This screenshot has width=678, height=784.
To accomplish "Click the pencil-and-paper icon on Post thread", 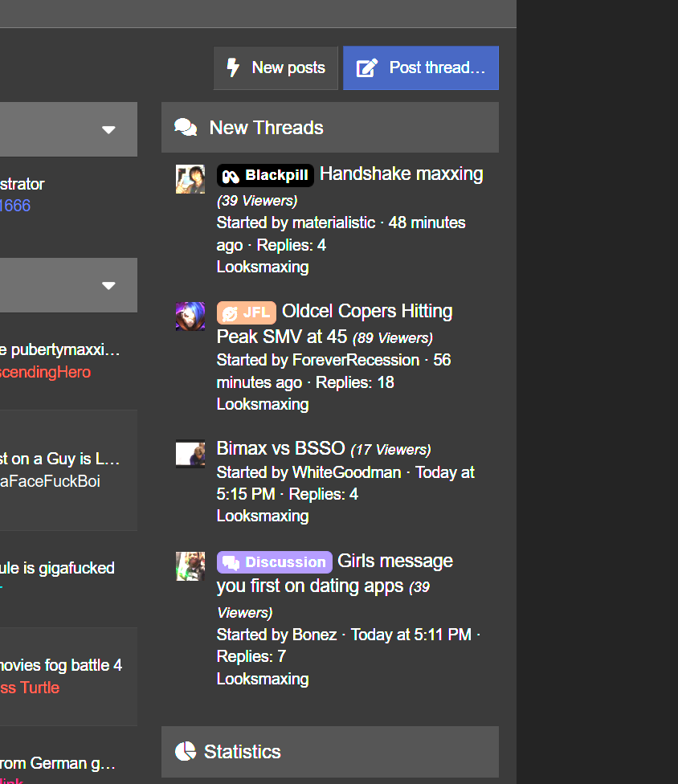I will click(x=366, y=67).
